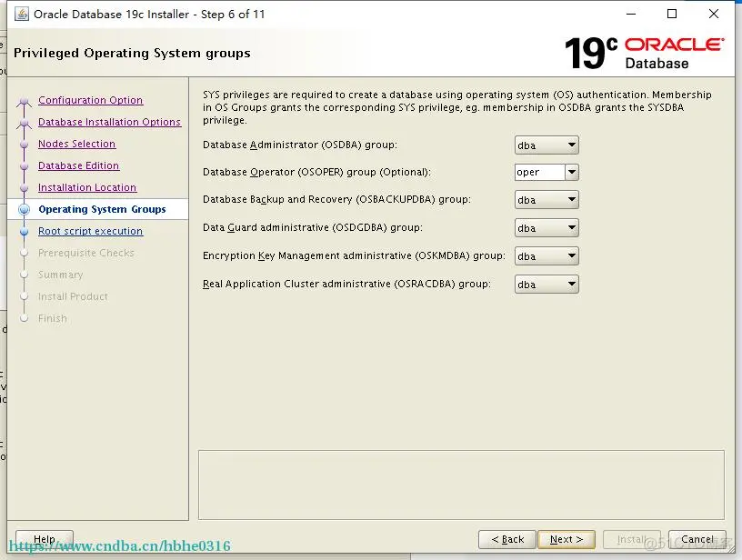The height and width of the screenshot is (560, 742).
Task: Click the Encryption Key Management (OSKMDBA) label
Action: (354, 255)
